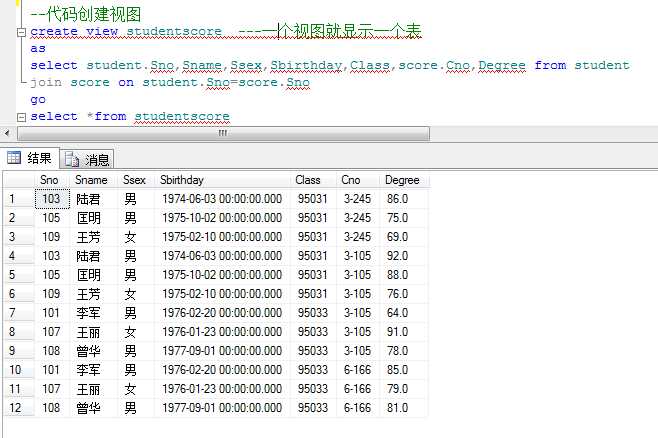Click Sname 曾华 in row 9
The image size is (658, 438).
(x=94, y=351)
